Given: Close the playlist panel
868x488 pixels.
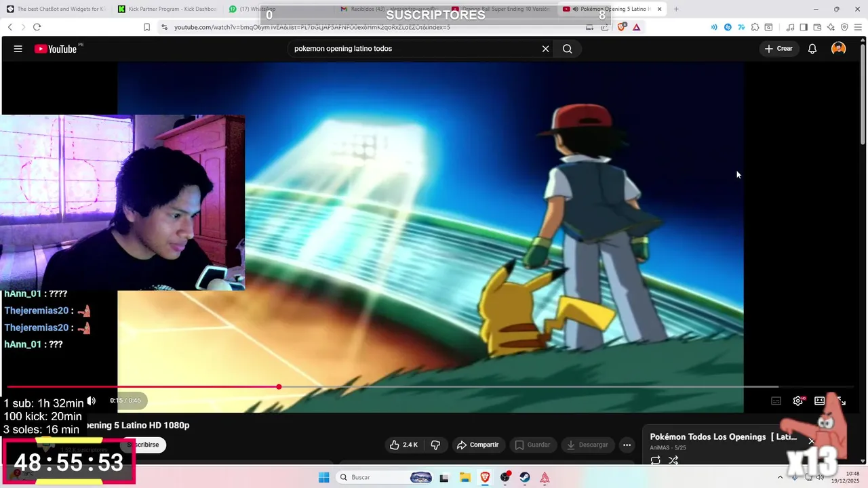Looking at the screenshot, I should click(x=811, y=441).
